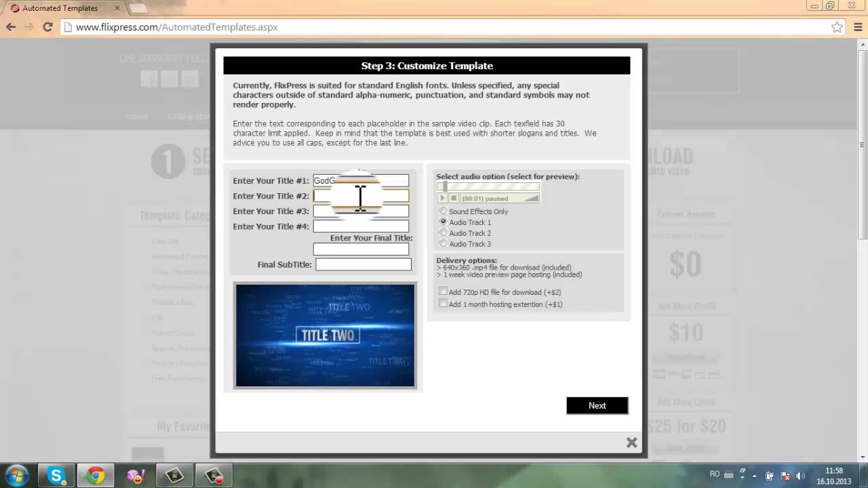Image resolution: width=868 pixels, height=488 pixels.
Task: Choose Audio Track 3
Action: (x=443, y=243)
